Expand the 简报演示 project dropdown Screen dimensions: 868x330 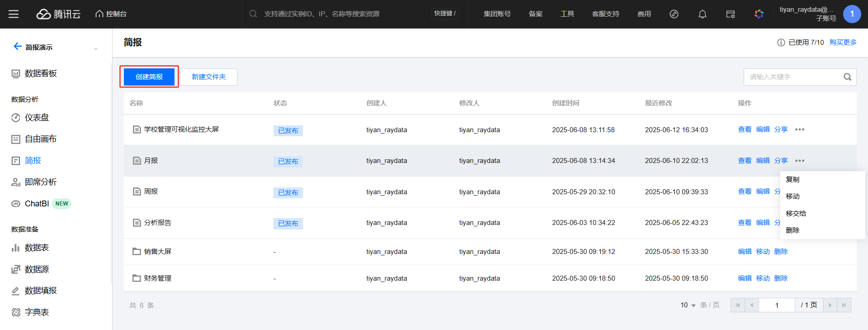95,48
